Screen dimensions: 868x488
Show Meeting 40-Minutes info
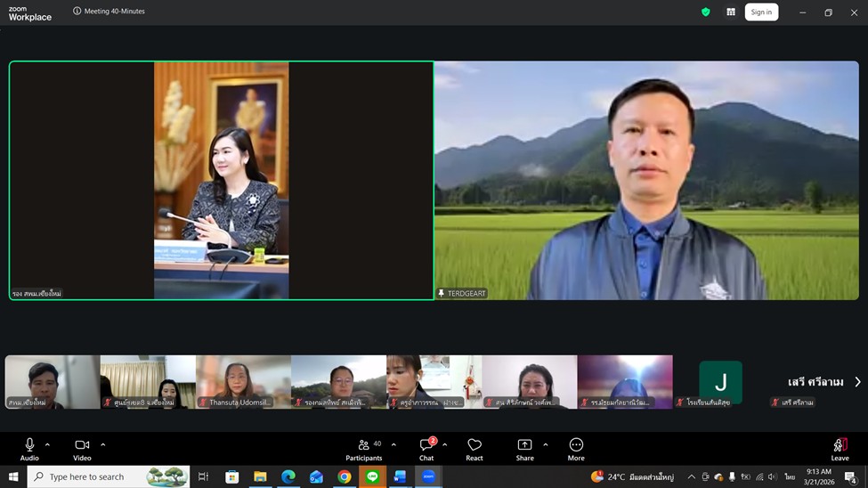[109, 11]
